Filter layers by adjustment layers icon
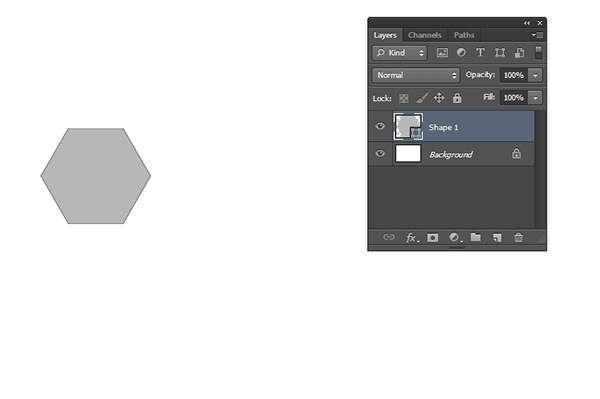The image size is (600, 399). (x=461, y=53)
